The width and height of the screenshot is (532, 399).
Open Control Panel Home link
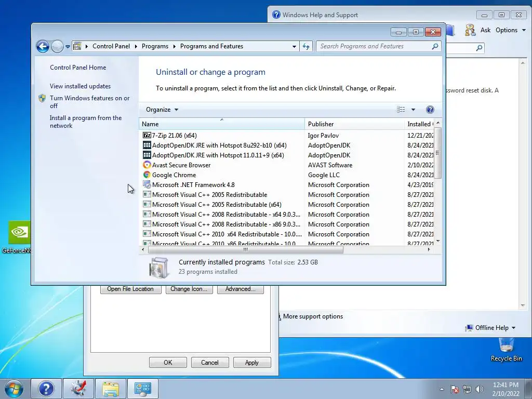tap(78, 68)
